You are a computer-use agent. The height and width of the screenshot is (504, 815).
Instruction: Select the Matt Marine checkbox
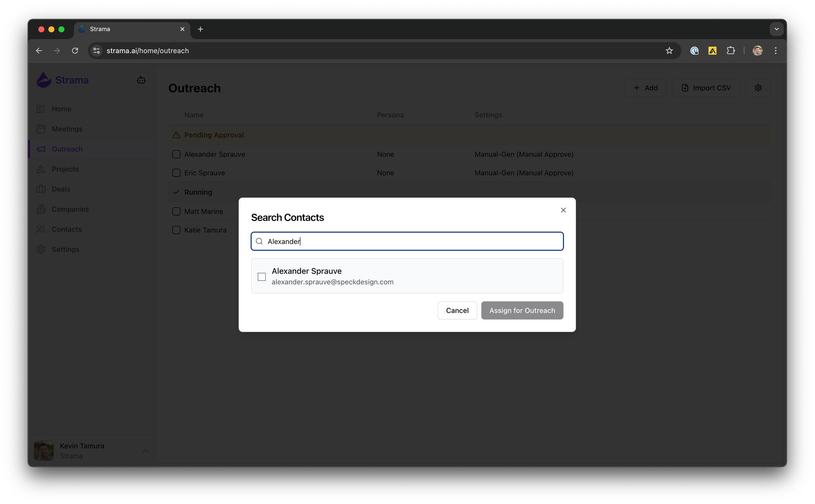(x=176, y=211)
